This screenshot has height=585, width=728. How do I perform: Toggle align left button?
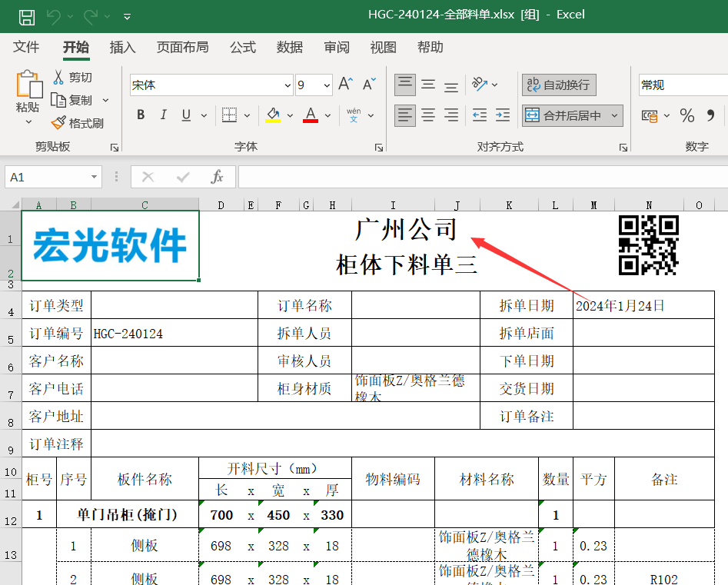point(405,115)
